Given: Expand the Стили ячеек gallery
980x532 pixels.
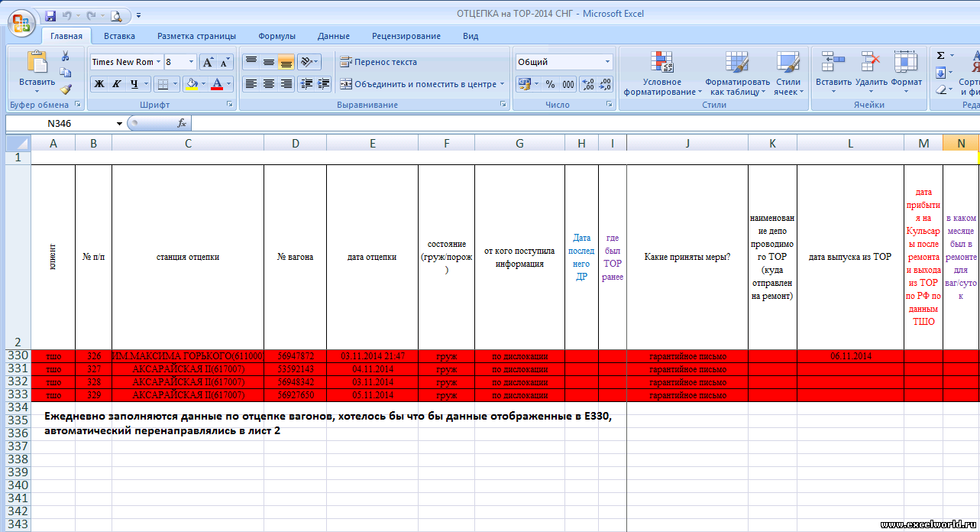Looking at the screenshot, I should click(788, 74).
